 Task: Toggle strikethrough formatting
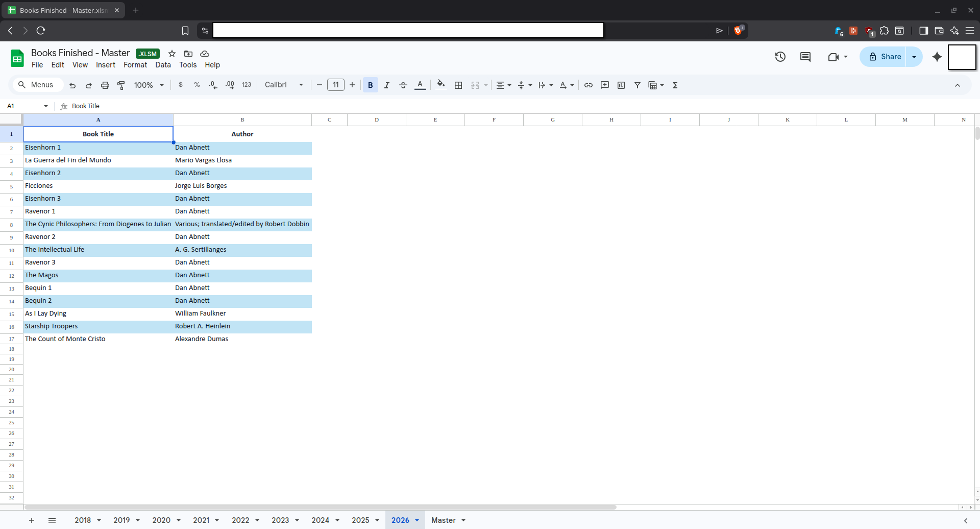click(403, 85)
